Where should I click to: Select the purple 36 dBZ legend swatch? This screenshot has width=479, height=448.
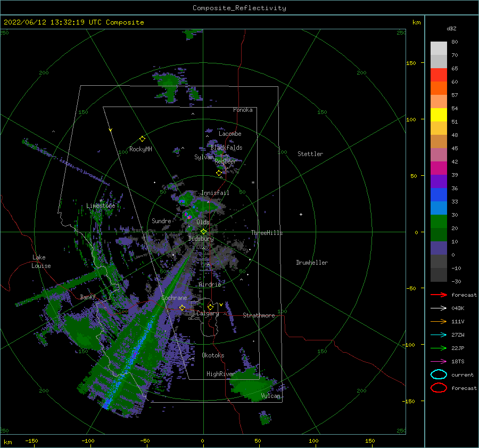(x=439, y=181)
